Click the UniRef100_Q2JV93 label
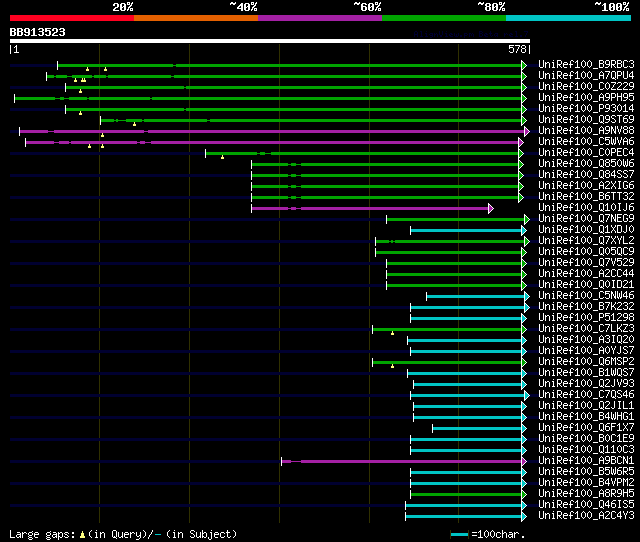Screen dimensions: 640x542 (x=586, y=384)
